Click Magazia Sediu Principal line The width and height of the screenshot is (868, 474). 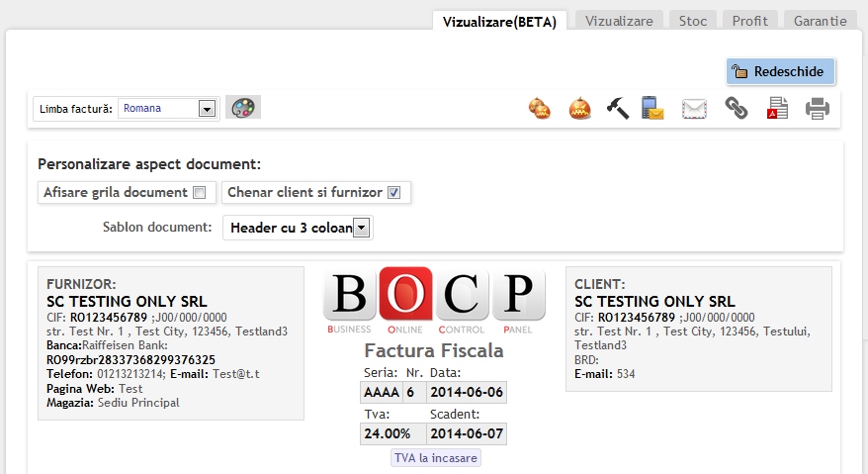pyautogui.click(x=113, y=403)
